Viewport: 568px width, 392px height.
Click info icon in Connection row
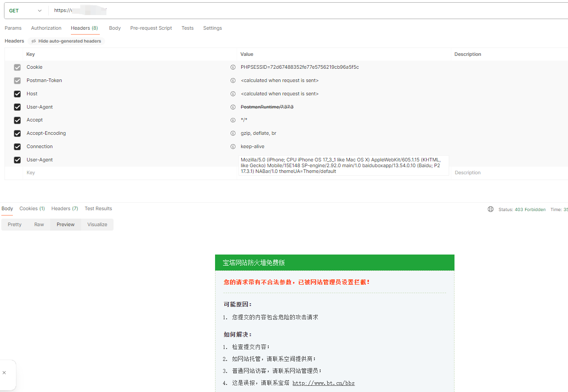[x=233, y=147]
